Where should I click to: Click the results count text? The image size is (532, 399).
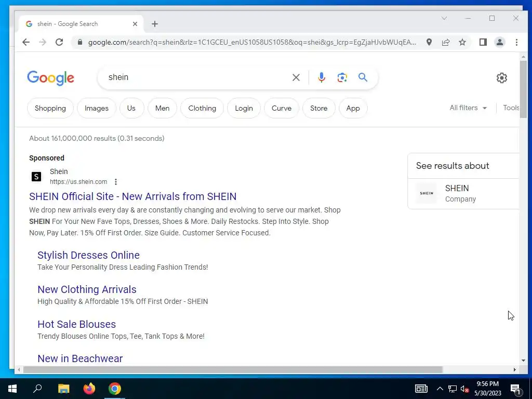point(97,138)
